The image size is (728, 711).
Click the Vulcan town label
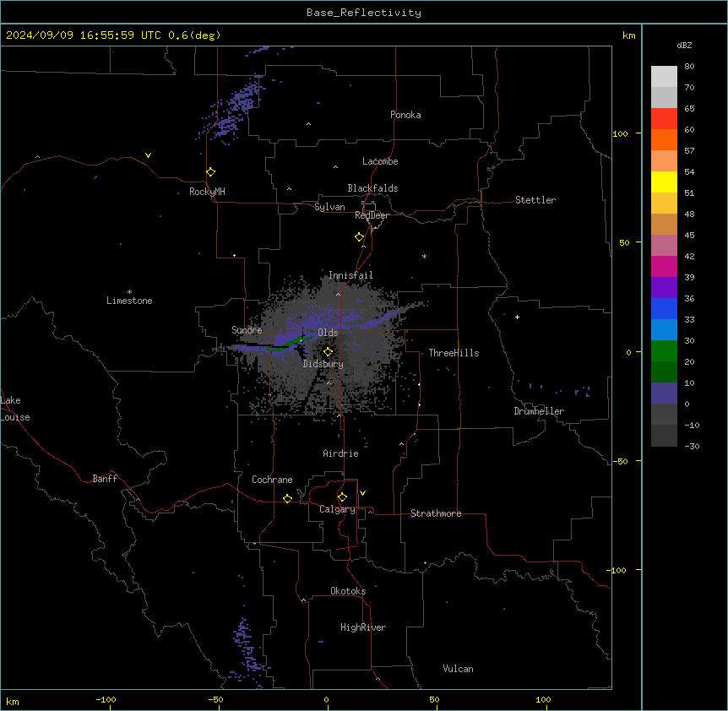(x=458, y=669)
